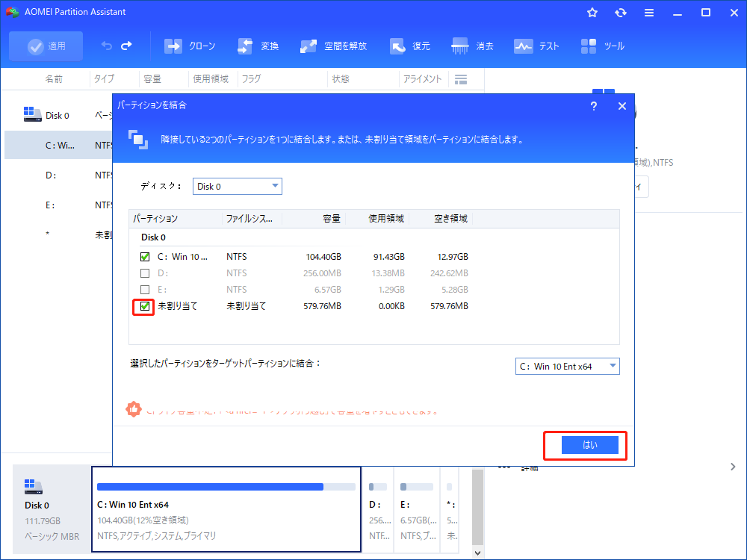Screen dimensions: 747x560
Task: Click the 名前 column header in main window
Action: click(53, 79)
